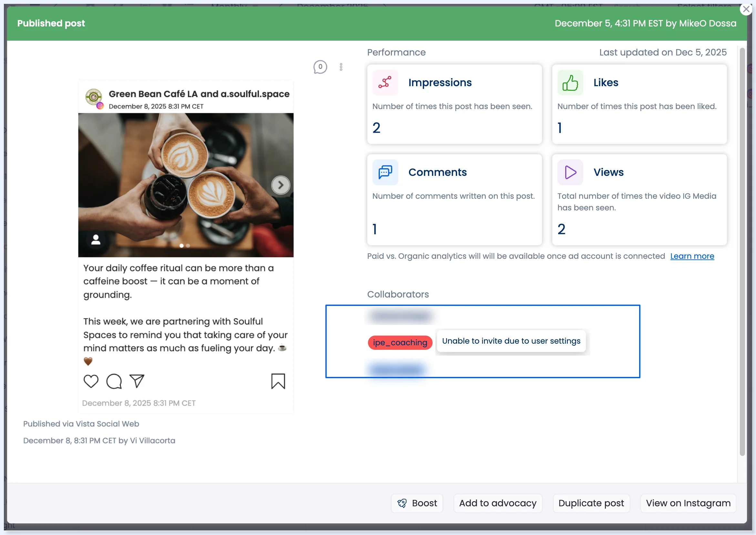Click the Views play icon

(570, 172)
